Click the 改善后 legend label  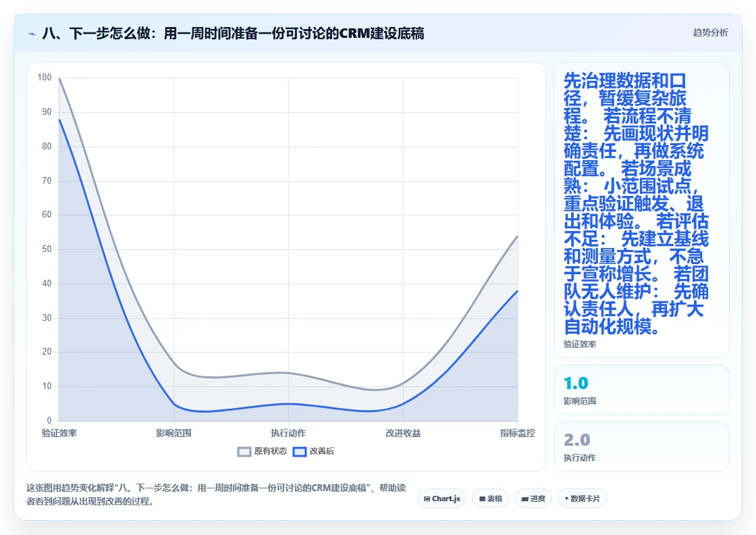coord(321,451)
